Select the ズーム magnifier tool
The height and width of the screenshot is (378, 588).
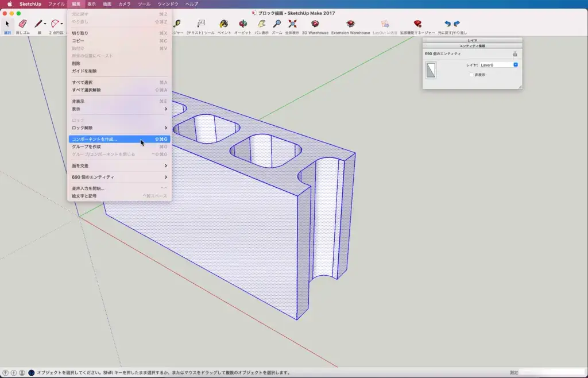click(277, 24)
